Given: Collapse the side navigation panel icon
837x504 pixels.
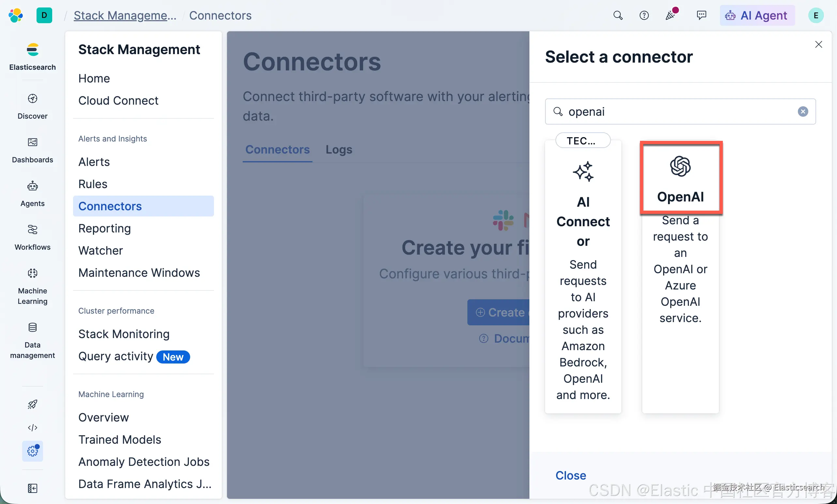Looking at the screenshot, I should (32, 488).
